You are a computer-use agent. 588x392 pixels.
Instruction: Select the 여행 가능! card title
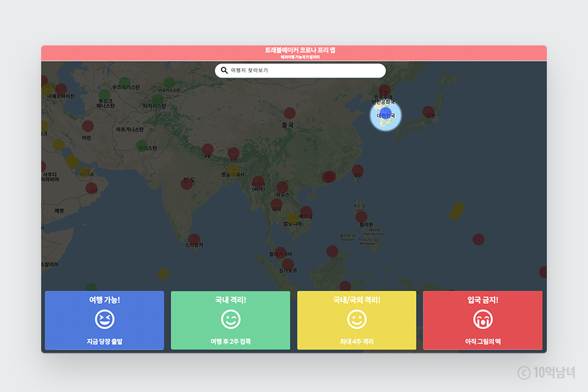[105, 300]
